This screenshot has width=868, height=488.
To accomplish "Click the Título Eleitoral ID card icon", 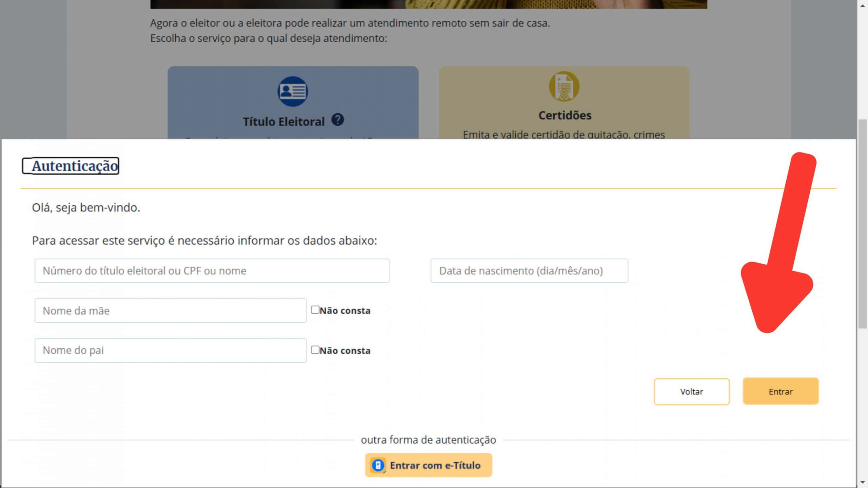I will coord(293,91).
